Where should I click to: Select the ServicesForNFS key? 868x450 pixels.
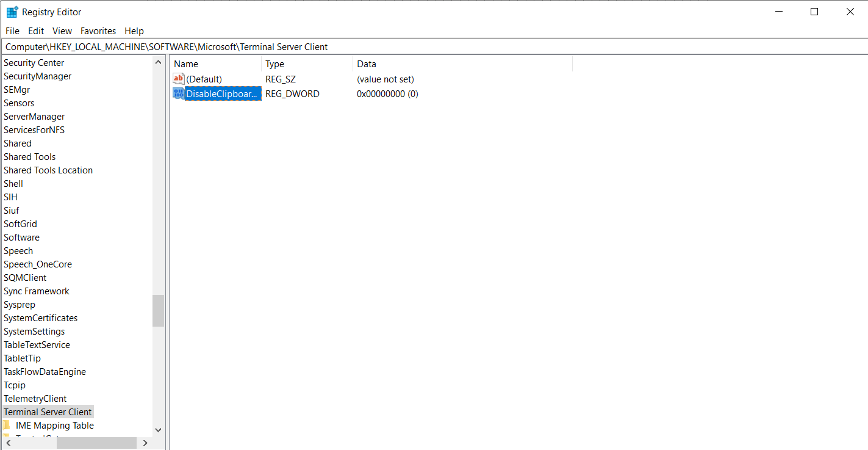(34, 130)
